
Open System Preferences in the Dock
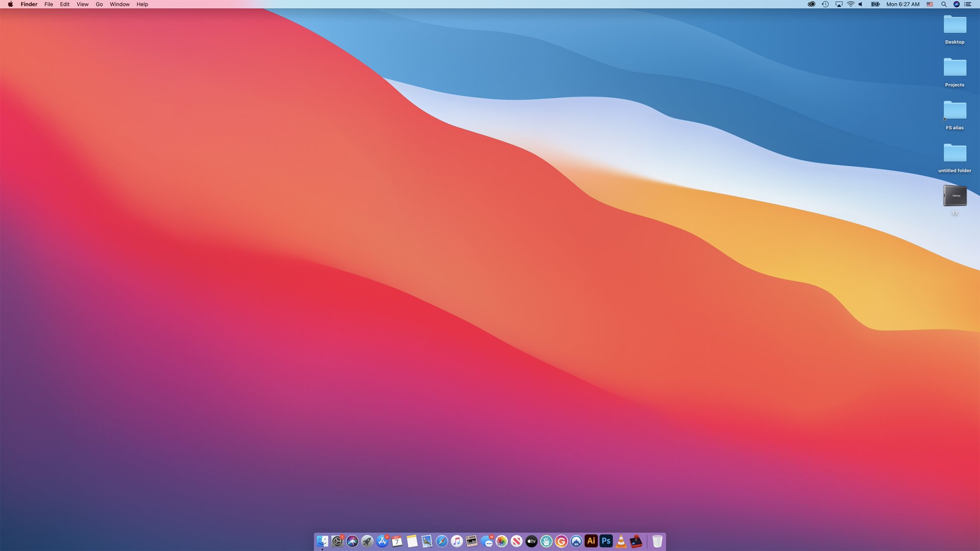[337, 541]
